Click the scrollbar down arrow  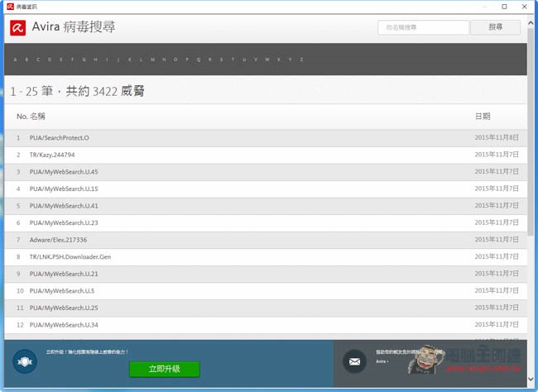[x=531, y=380]
